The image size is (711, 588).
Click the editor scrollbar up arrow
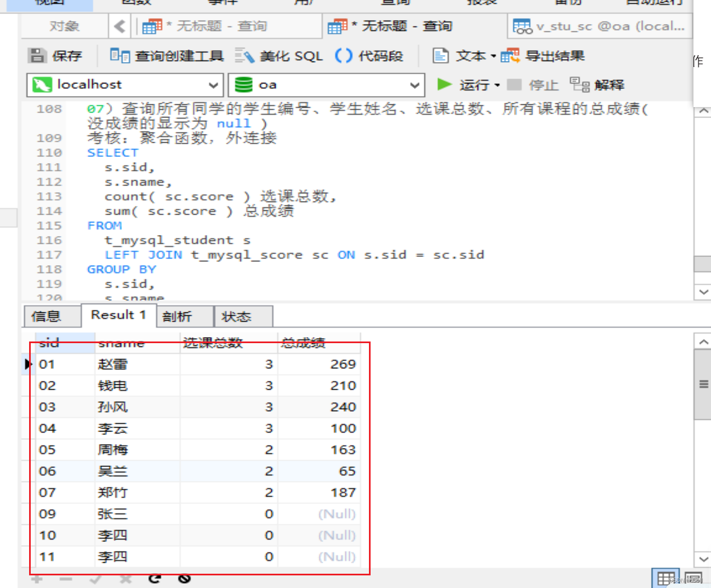point(703,111)
